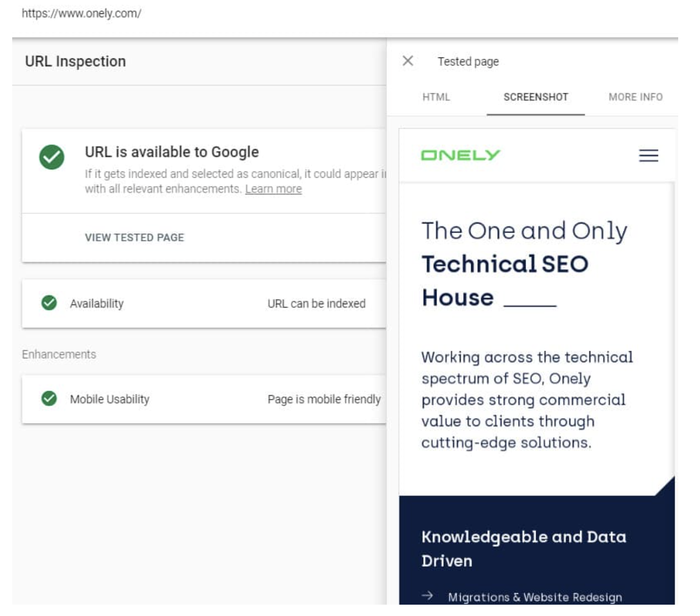Click the Mobile Usability green check icon
The height and width of the screenshot is (616, 700).
(x=49, y=398)
